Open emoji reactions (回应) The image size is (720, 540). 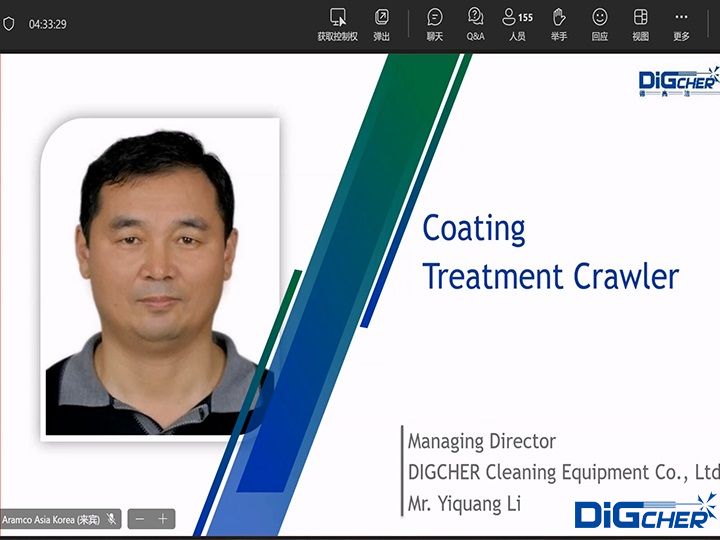coord(600,24)
